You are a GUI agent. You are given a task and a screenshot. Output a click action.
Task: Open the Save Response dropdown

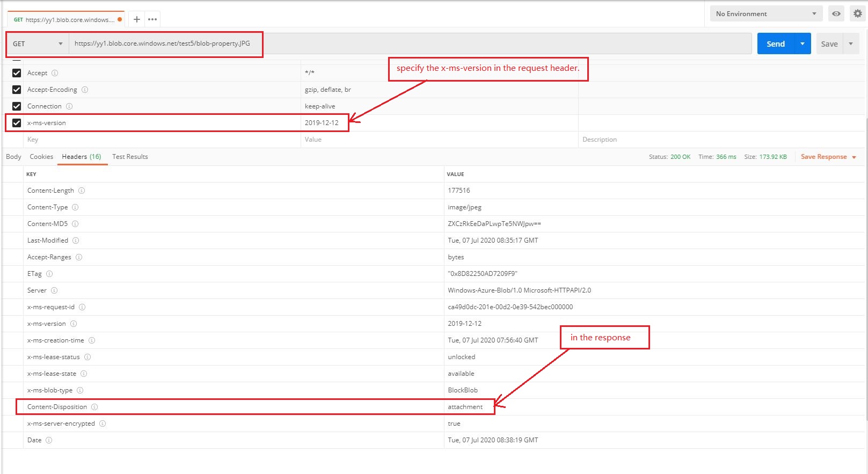point(828,157)
